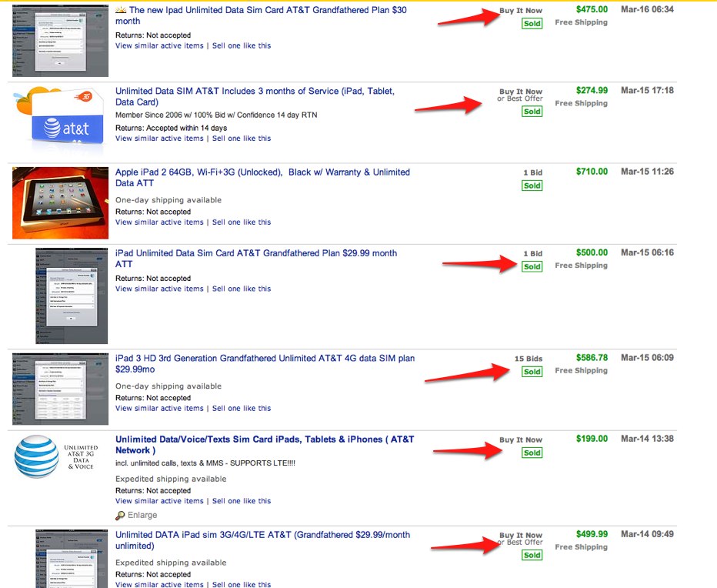The image size is (717, 588).
Task: Click the Sold badge on the $710.00 item
Action: coord(532,185)
